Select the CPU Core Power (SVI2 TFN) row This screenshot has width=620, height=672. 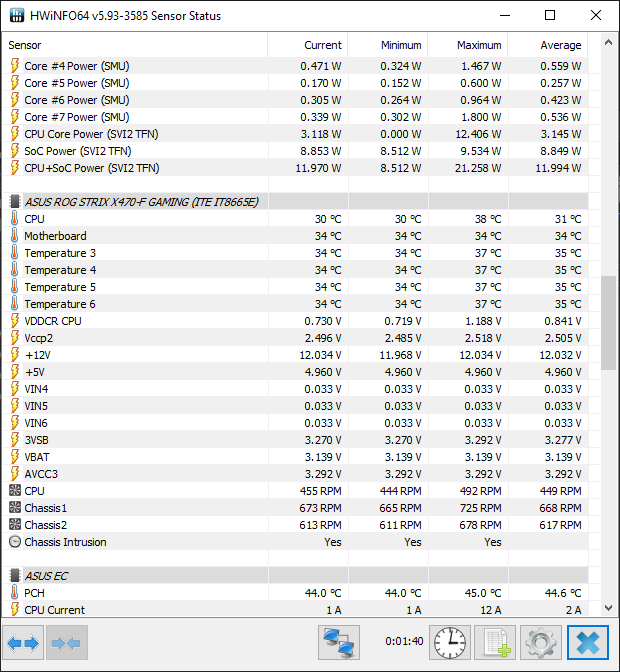coord(295,134)
